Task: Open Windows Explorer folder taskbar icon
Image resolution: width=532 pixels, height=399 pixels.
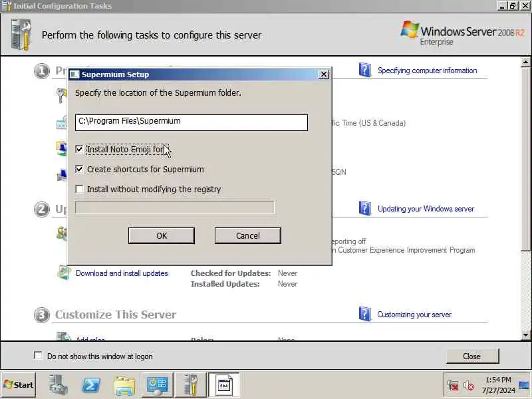Action: click(124, 385)
